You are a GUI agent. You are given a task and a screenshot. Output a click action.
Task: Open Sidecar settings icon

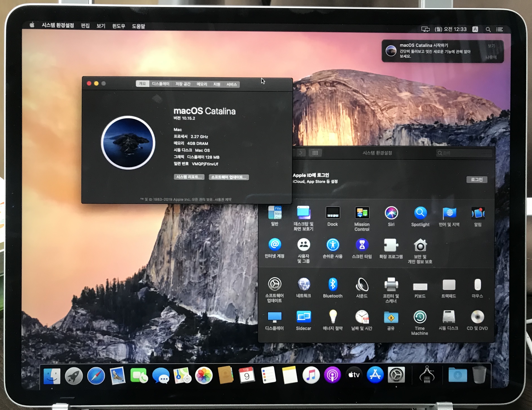(x=304, y=317)
